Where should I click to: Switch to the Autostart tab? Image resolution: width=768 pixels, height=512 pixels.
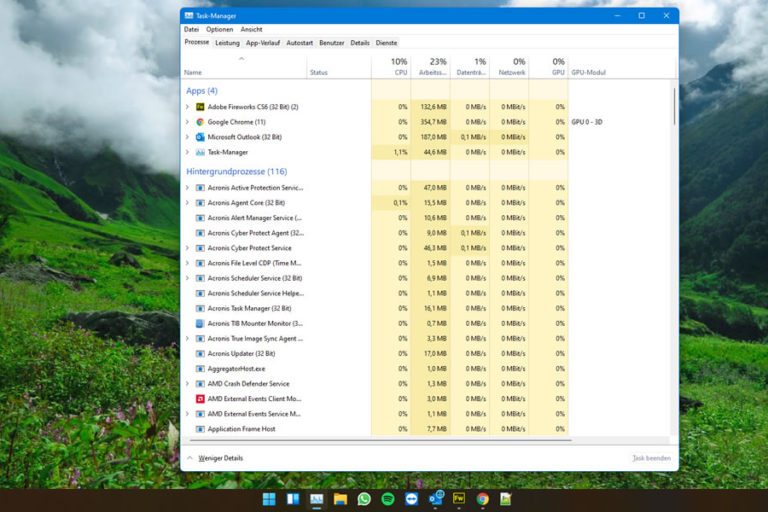[299, 43]
